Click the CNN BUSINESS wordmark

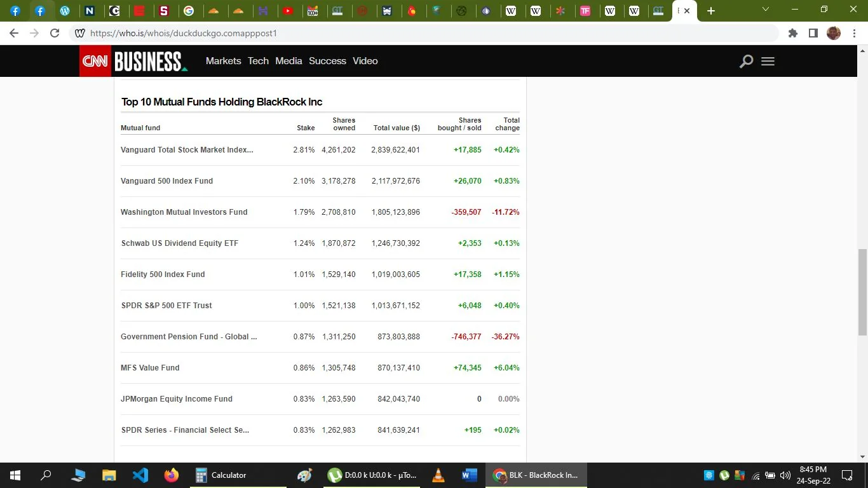(x=151, y=61)
